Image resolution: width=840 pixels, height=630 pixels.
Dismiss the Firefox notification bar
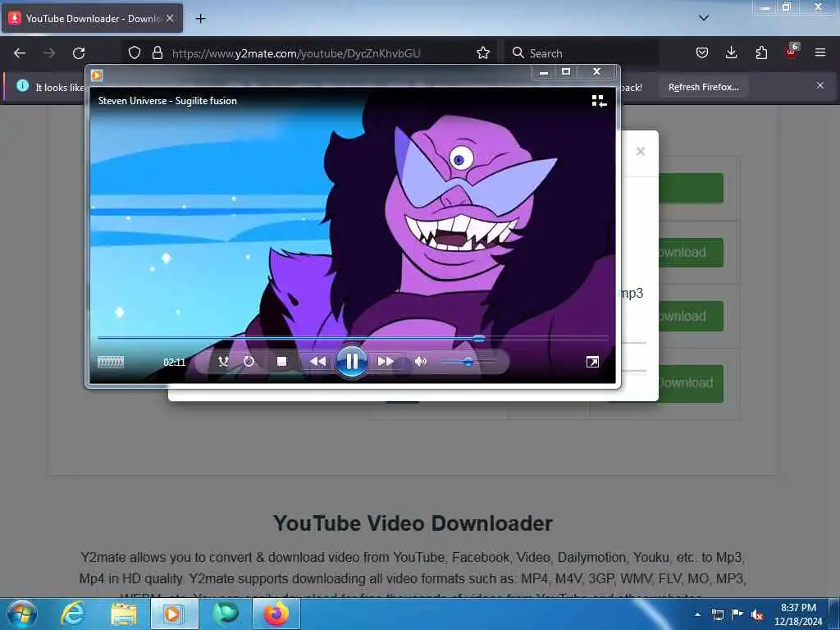coord(820,85)
